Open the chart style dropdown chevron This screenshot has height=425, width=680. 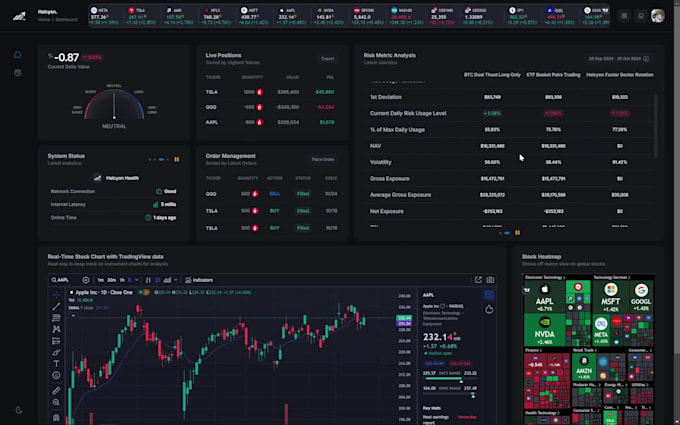click(176, 280)
